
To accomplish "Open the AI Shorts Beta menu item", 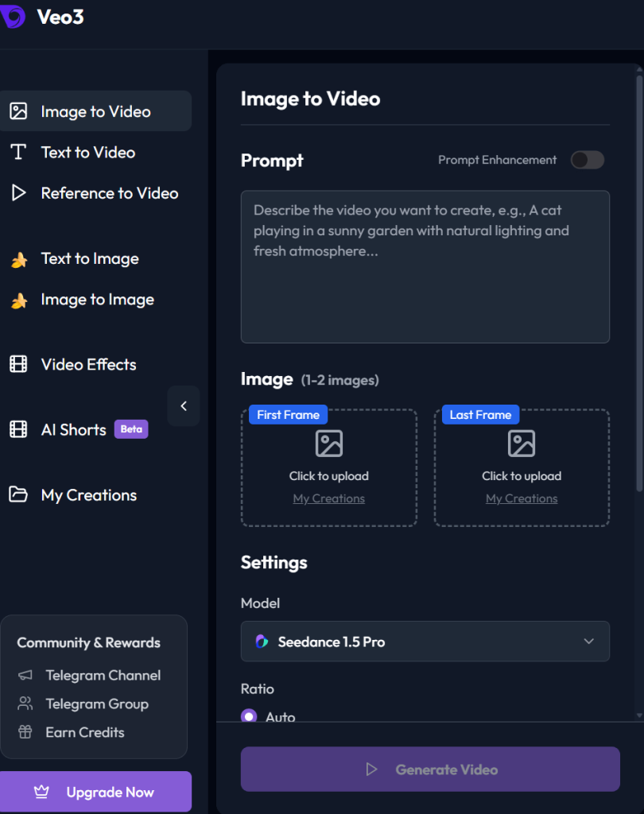I will click(x=74, y=430).
